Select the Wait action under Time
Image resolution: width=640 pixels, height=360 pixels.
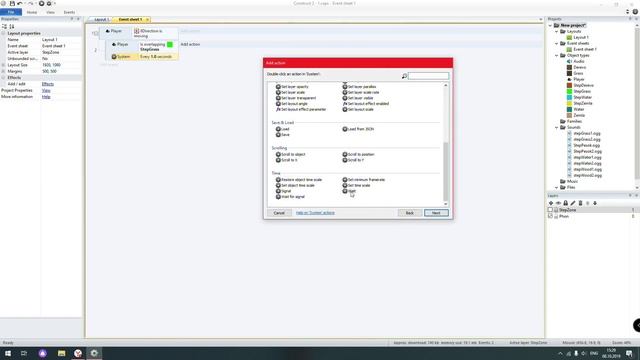(349, 191)
